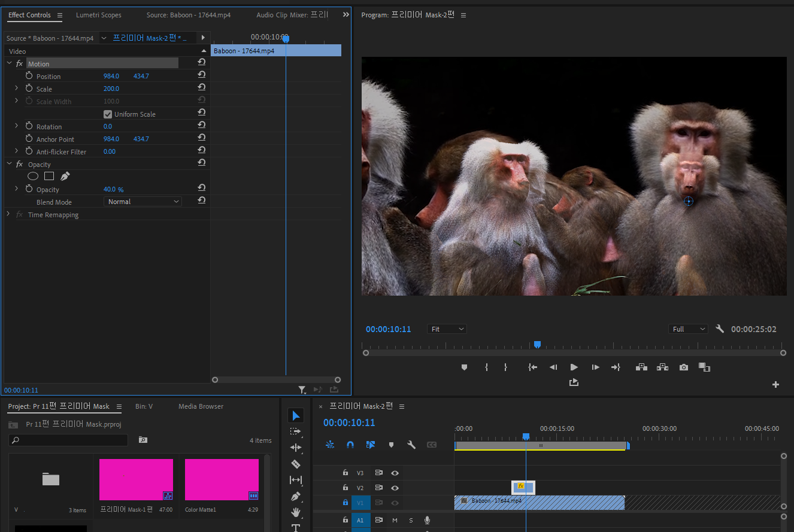Image resolution: width=794 pixels, height=532 pixels.
Task: Switch to the Lumetri Scopes tab
Action: point(98,15)
